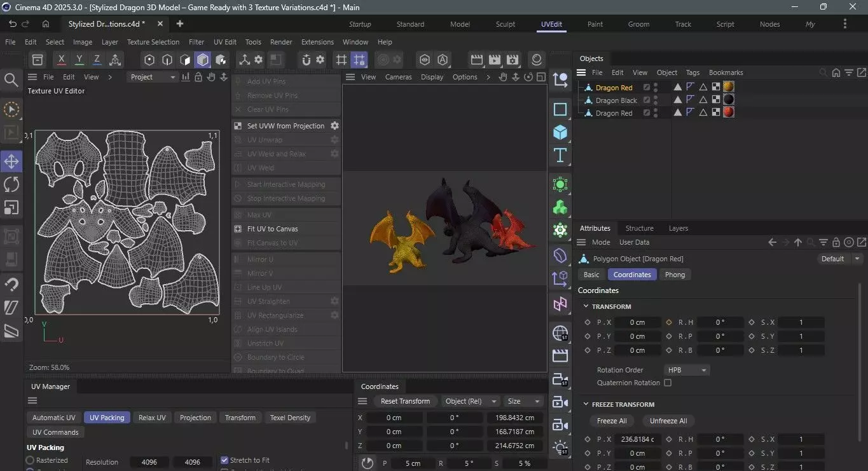Screen dimensions: 868x471
Task: Click the Attributes back arrow
Action: coord(772,242)
